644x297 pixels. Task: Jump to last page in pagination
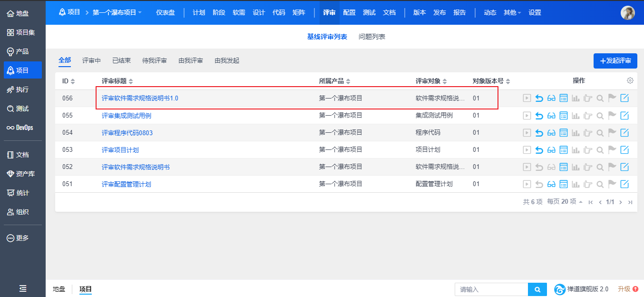coord(630,202)
